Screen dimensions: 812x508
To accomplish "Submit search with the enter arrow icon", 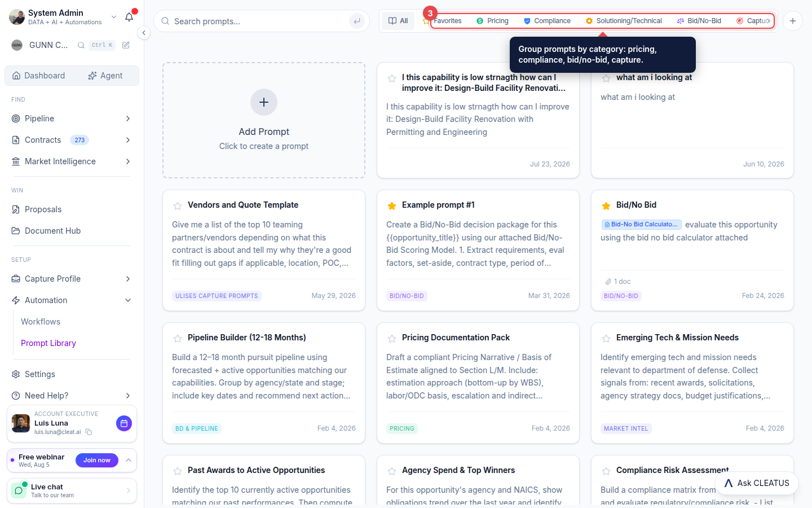I will [x=356, y=21].
